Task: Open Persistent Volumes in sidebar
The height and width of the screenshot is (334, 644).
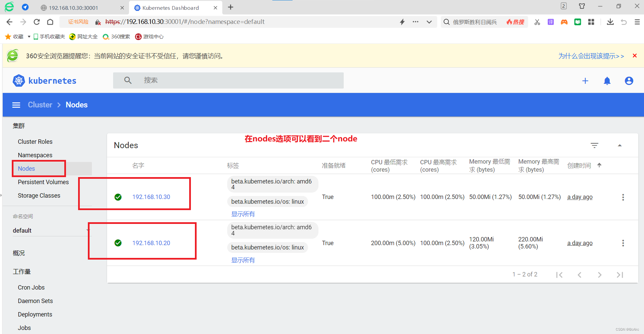Action: pyautogui.click(x=43, y=182)
